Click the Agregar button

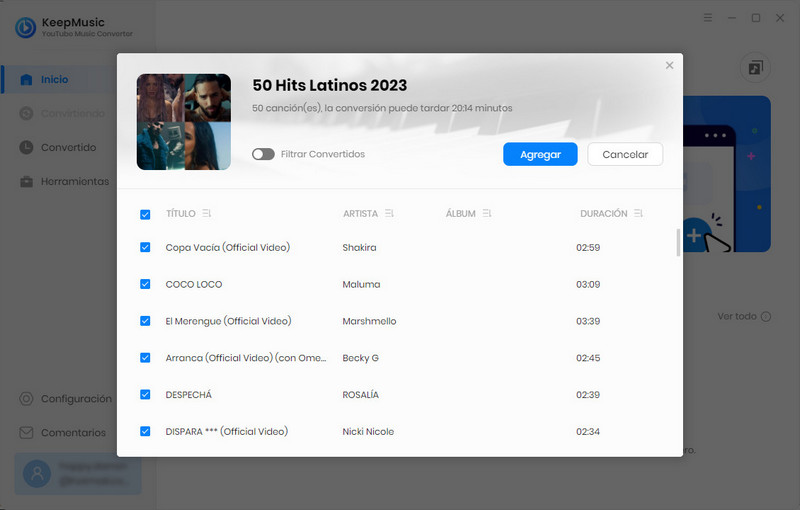pyautogui.click(x=540, y=154)
